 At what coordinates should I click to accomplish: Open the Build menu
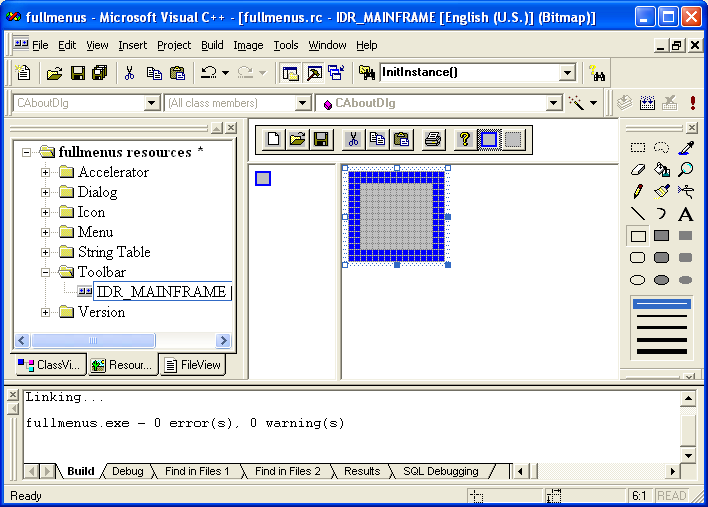click(212, 45)
